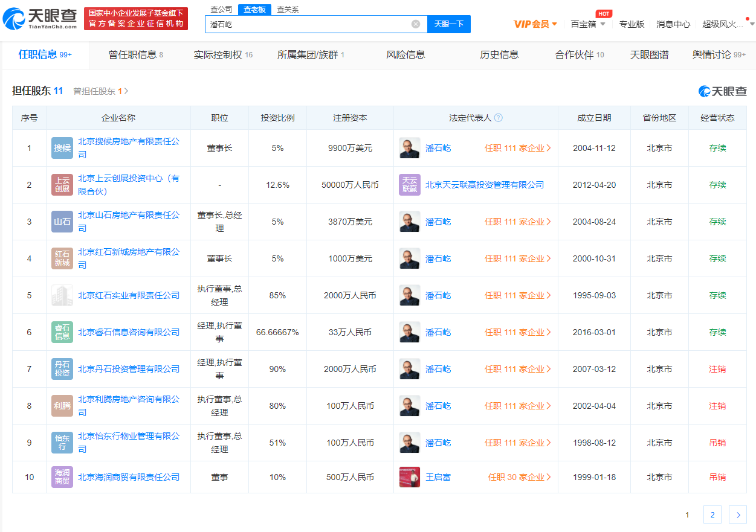Click the 天眼一下 search button
This screenshot has width=756, height=532.
coord(449,24)
